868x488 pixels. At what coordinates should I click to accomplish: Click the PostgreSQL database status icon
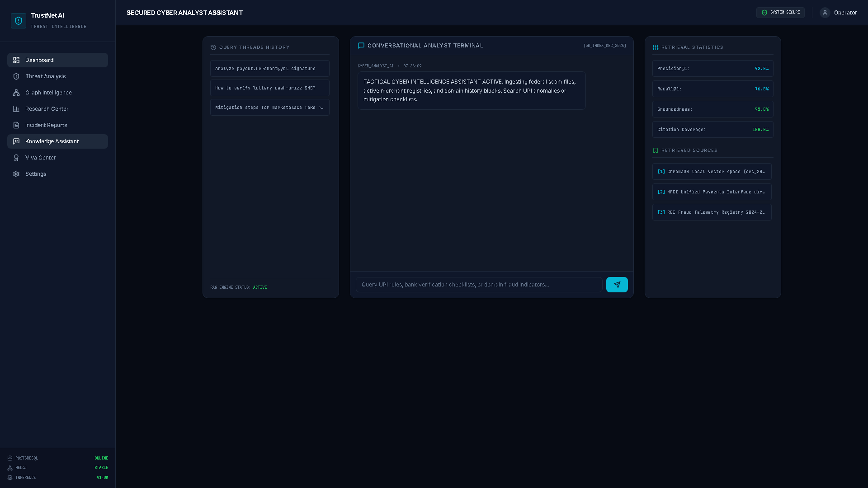[10, 458]
